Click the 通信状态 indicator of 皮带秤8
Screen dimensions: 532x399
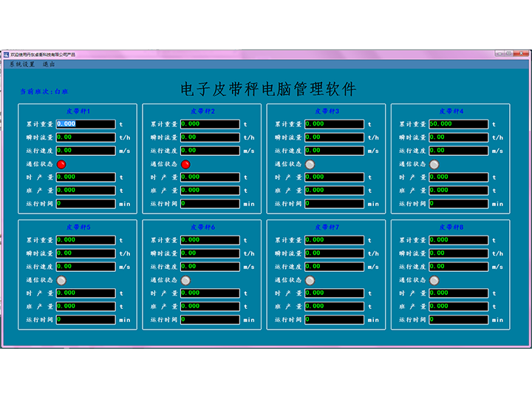click(x=434, y=280)
